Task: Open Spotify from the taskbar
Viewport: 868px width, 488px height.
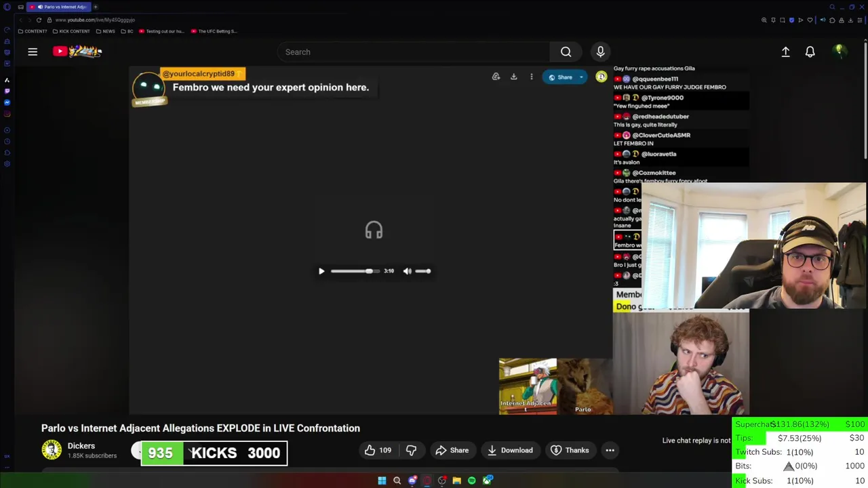Action: [x=472, y=481]
